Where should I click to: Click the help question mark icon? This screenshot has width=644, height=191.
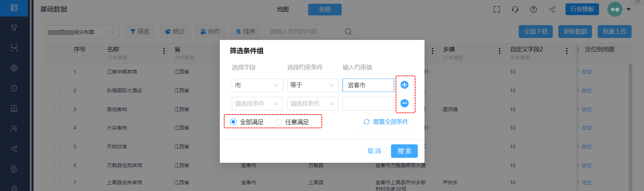coord(534,9)
